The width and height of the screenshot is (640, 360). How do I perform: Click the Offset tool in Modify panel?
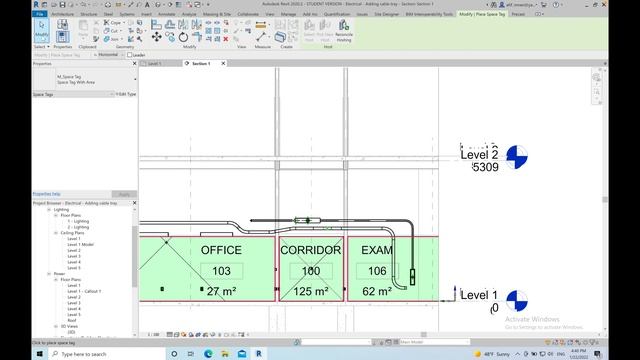pos(170,25)
